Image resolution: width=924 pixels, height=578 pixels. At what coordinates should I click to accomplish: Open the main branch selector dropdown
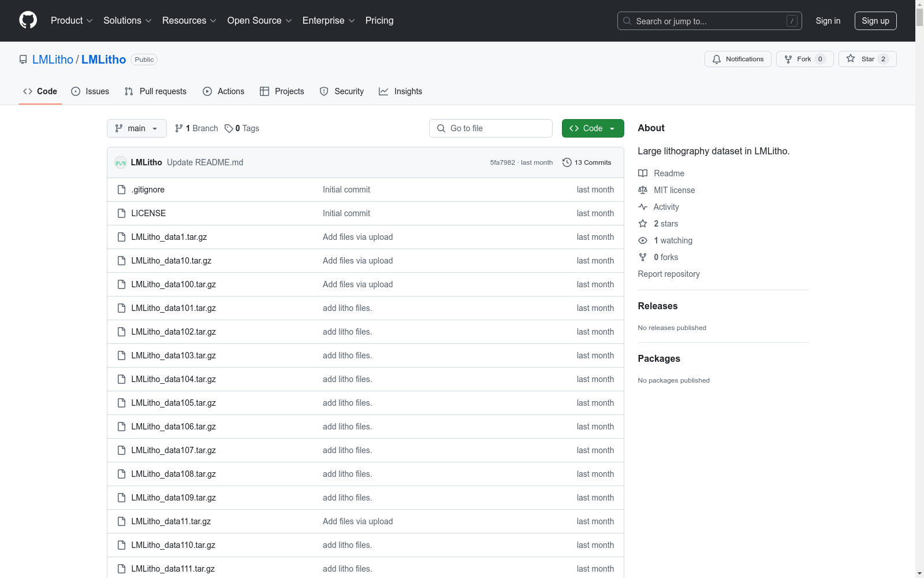click(137, 128)
